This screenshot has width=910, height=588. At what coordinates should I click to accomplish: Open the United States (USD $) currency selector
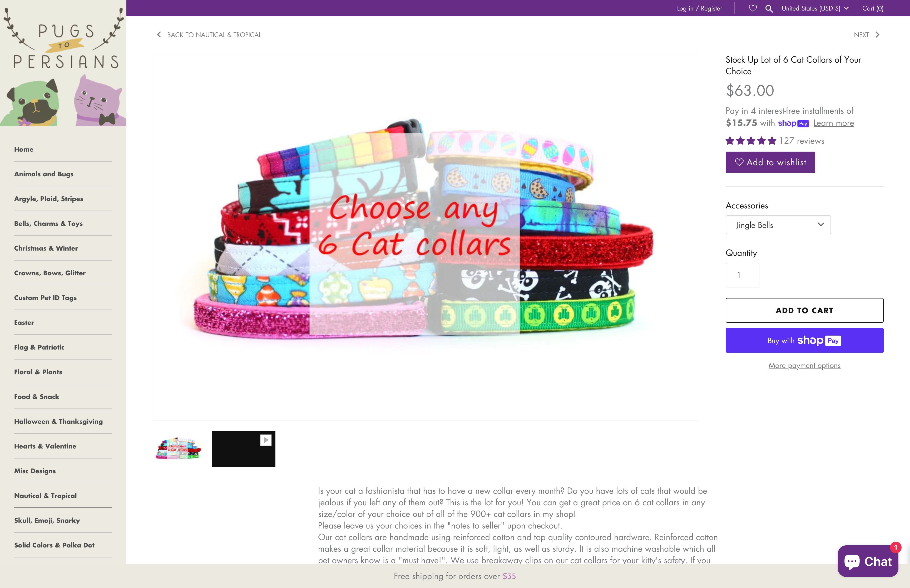(x=815, y=8)
